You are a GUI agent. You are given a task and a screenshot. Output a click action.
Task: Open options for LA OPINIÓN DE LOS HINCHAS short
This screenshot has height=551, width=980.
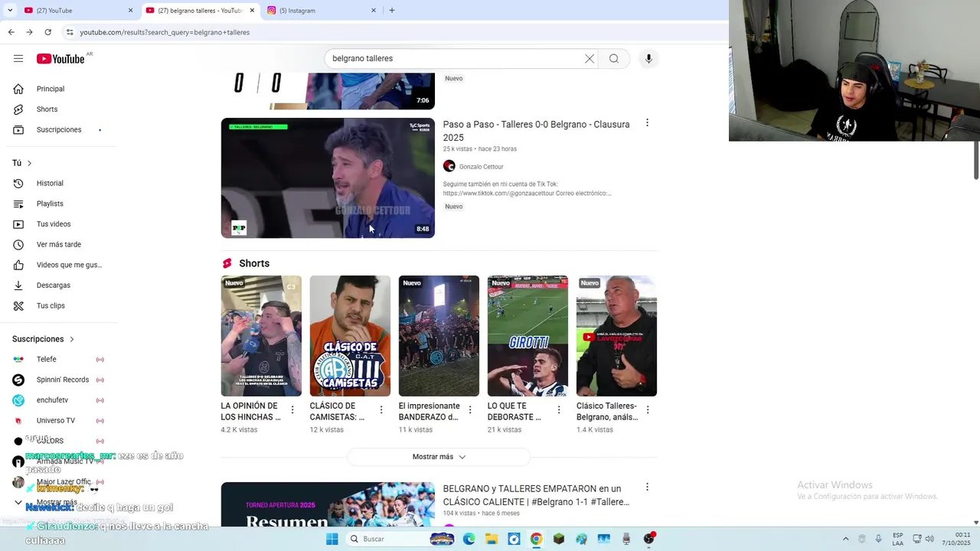[x=292, y=410]
